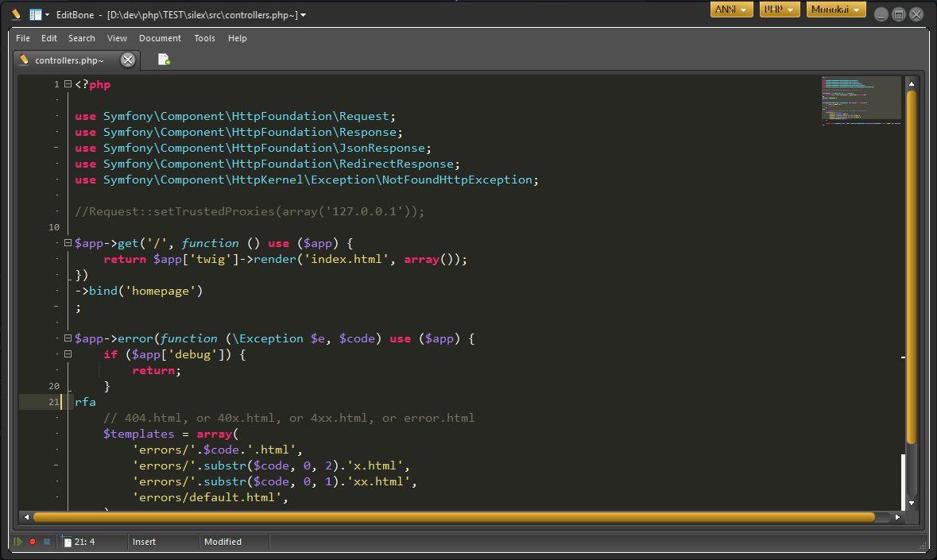Viewport: 937px width, 560px height.
Task: Open the Search menu
Action: point(81,38)
